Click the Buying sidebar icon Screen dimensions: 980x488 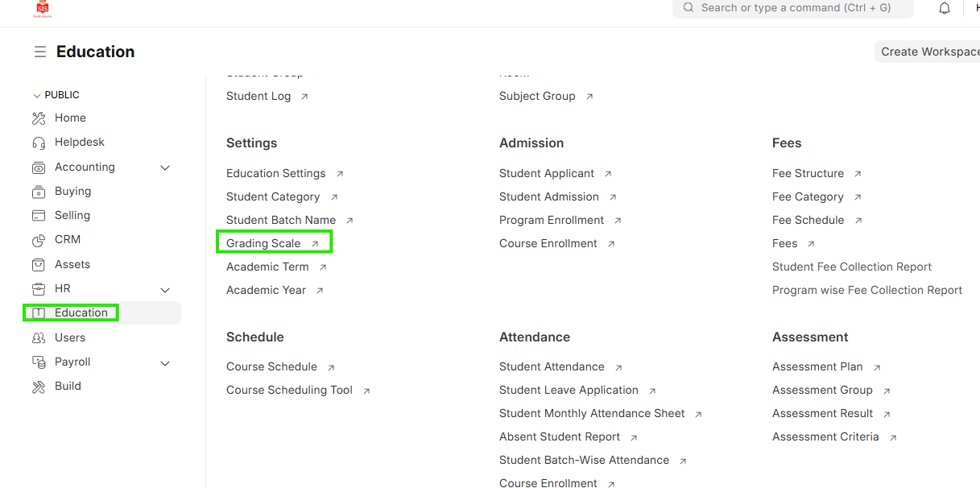[39, 192]
